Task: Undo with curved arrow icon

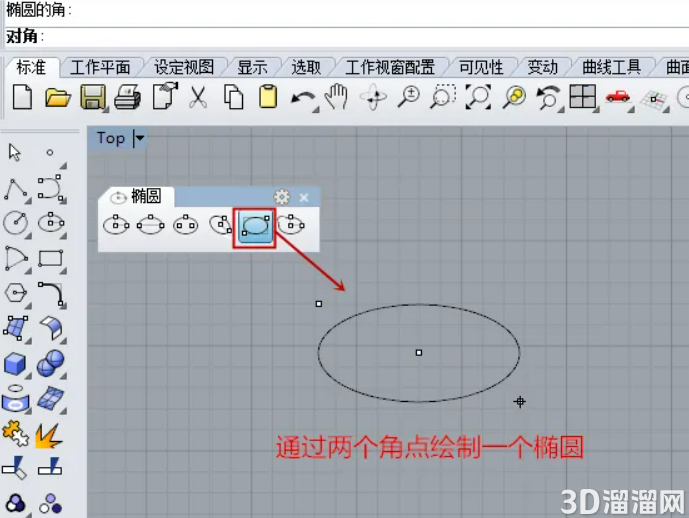Action: (303, 98)
